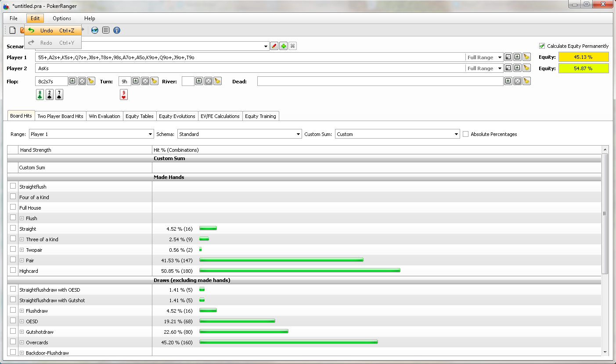Screen dimensions: 616x364
Task: Randomize the Turn with dice icon
Action: coord(145,81)
